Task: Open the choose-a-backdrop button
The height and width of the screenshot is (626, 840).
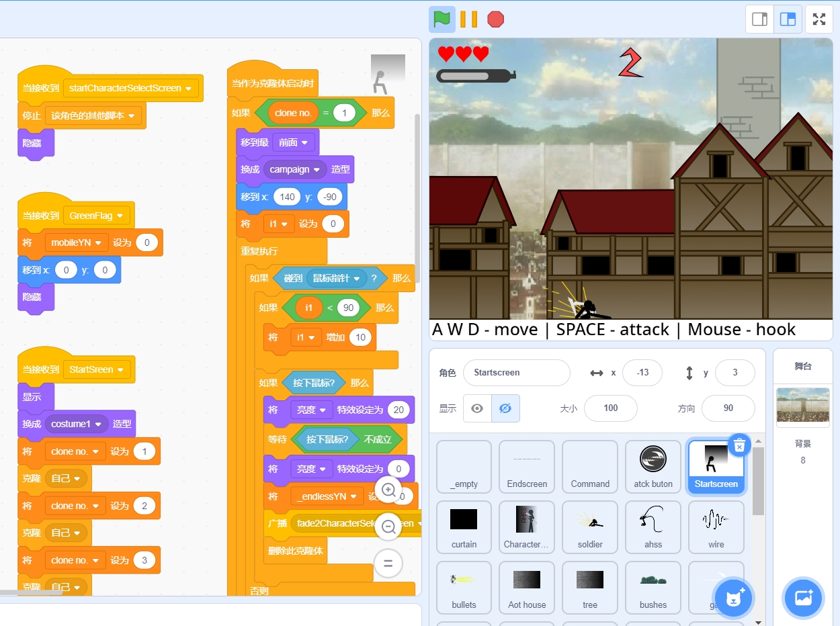Action: coord(804,597)
